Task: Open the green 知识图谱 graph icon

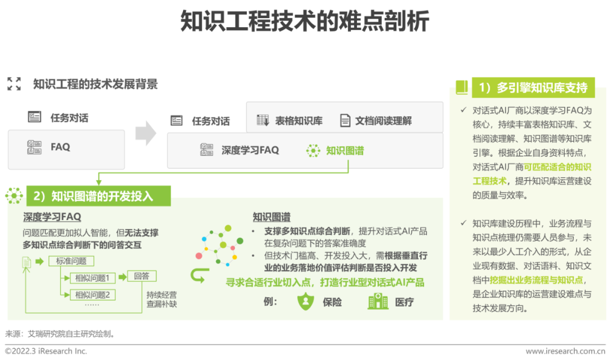Action: click(x=315, y=151)
